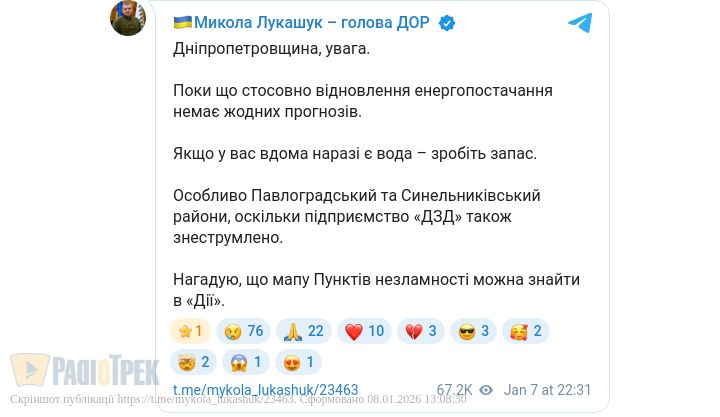
Task: Click the eye views counter icon
Action: pyautogui.click(x=486, y=390)
